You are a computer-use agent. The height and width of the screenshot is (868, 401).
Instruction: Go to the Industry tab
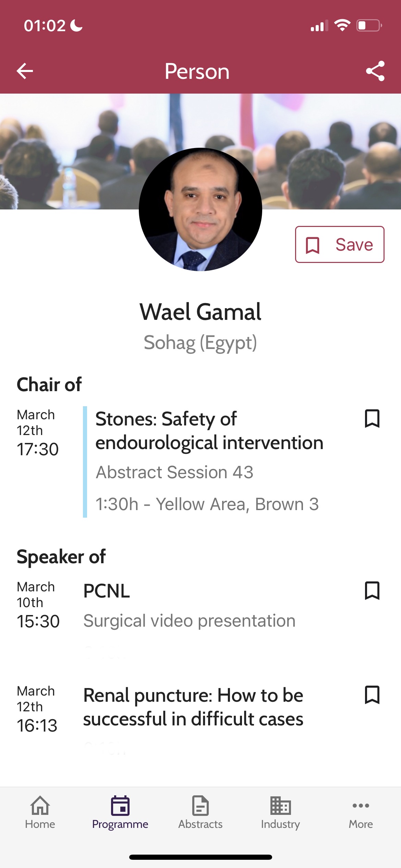280,812
